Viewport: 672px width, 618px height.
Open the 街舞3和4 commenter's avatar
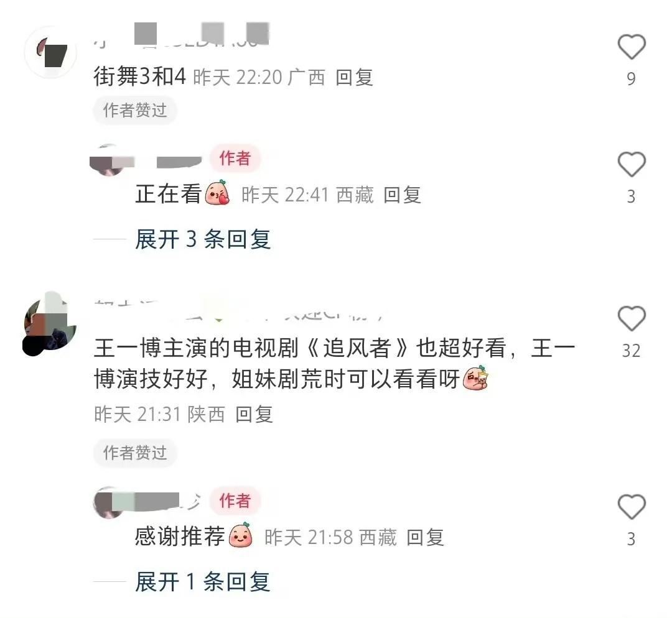click(50, 52)
